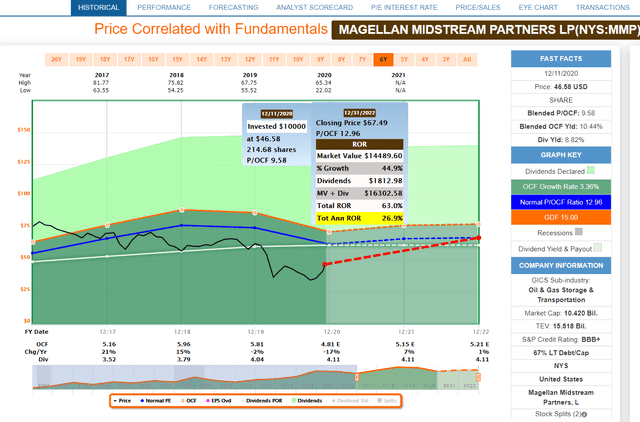Click the 'Market Value $14489.60' row

pyautogui.click(x=360, y=156)
